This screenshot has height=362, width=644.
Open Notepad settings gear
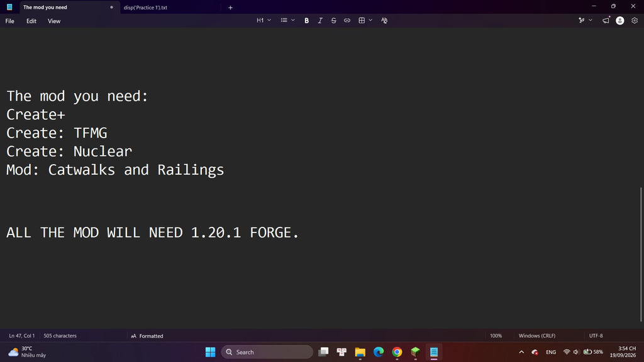[x=634, y=21]
